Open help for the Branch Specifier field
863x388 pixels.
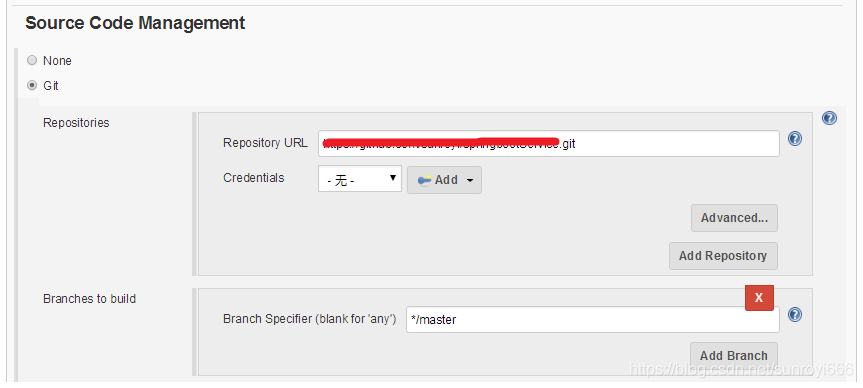794,314
